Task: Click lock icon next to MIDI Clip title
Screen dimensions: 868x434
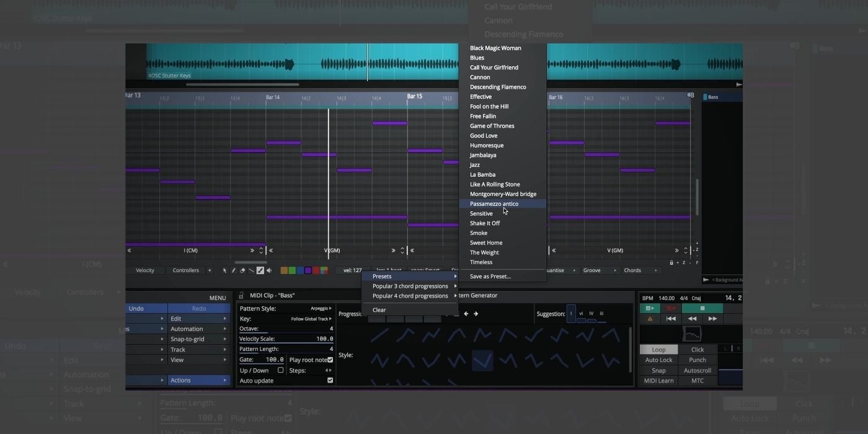Action: coord(241,296)
